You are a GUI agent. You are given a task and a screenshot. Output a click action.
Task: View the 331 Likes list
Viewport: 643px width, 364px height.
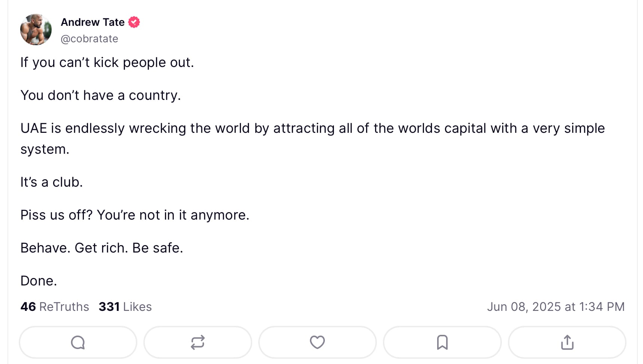pyautogui.click(x=125, y=307)
